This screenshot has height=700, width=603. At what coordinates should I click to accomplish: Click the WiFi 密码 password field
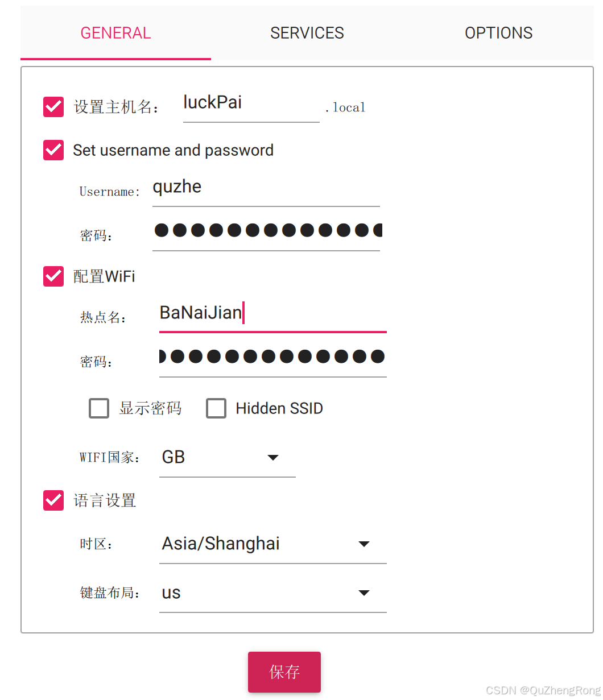point(272,357)
